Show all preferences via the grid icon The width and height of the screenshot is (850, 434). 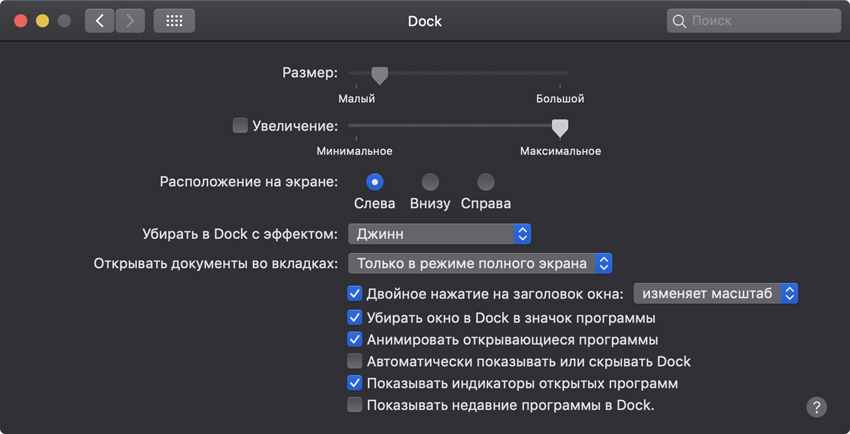tap(174, 21)
